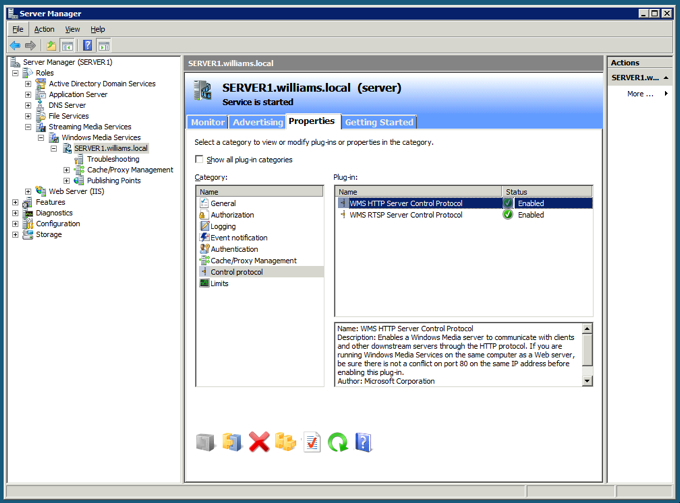Expand Active Directory Domain Services node
Viewport: 680px width, 503px height.
click(28, 84)
